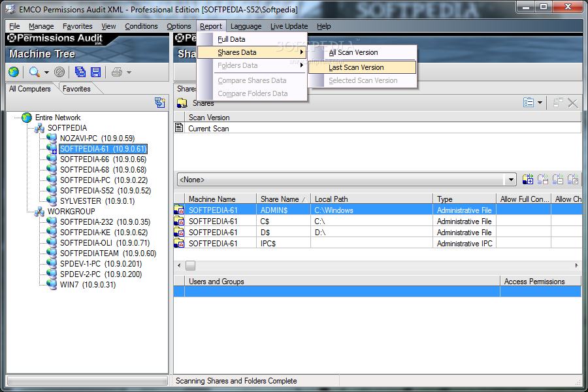Click the grey stop scan icon
This screenshot has height=392, width=588.
click(59, 72)
